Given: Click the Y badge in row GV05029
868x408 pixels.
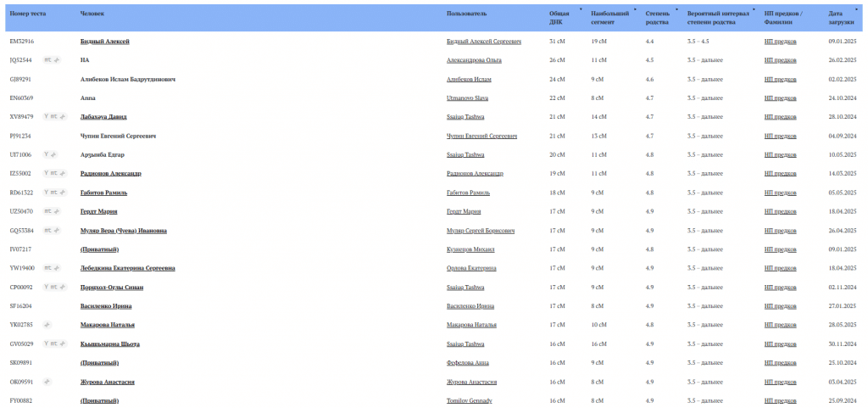Looking at the screenshot, I should click(46, 344).
